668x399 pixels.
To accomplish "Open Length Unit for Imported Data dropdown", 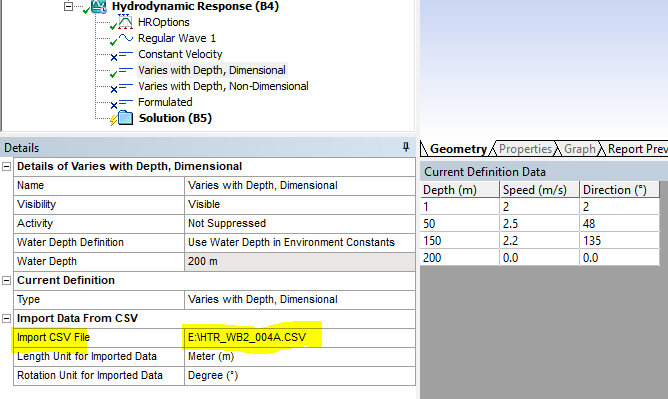I will pyautogui.click(x=300, y=356).
